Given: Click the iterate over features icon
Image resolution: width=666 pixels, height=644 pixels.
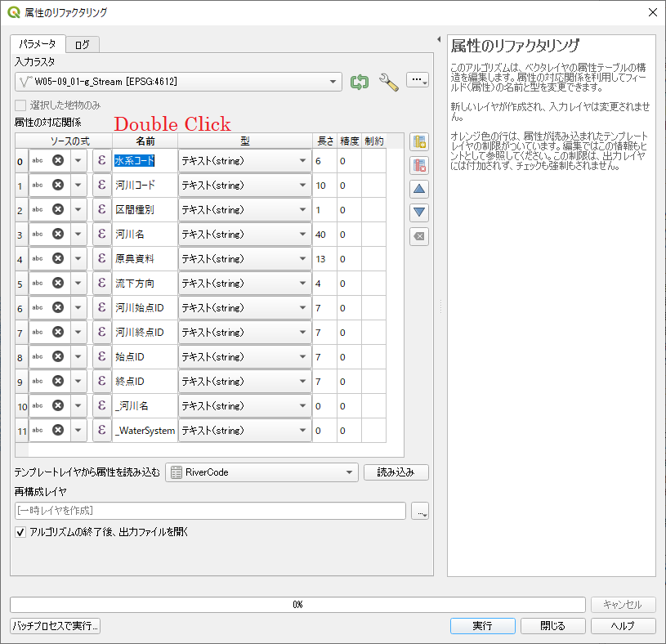Looking at the screenshot, I should tap(360, 81).
